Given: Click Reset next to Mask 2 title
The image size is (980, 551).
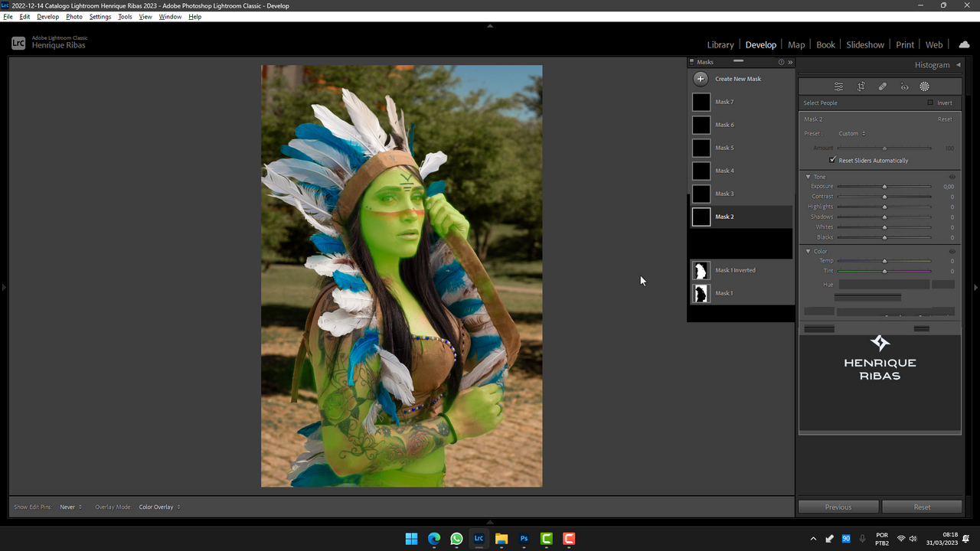Looking at the screenshot, I should click(945, 119).
